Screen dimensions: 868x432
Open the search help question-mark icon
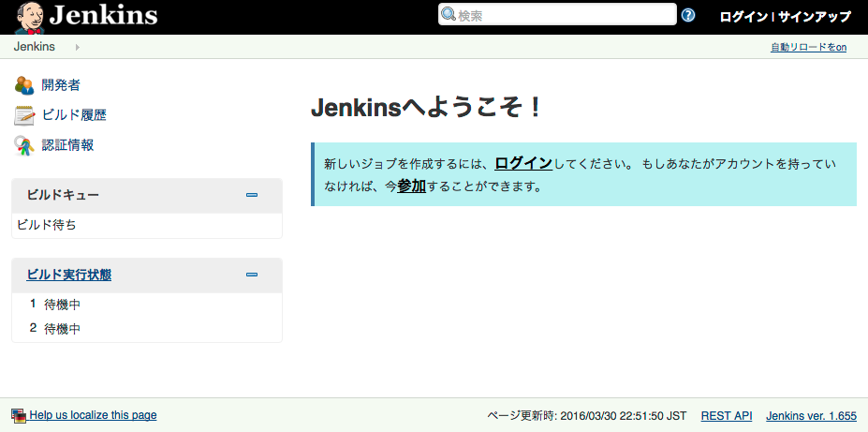coord(688,15)
